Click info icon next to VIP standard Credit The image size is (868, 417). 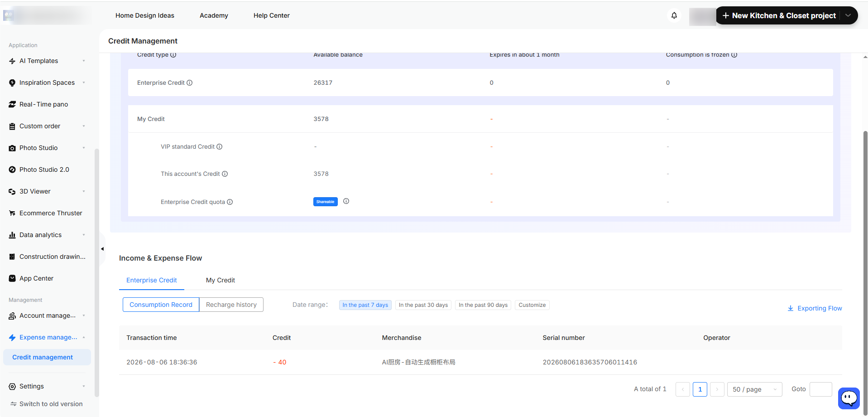click(x=220, y=147)
